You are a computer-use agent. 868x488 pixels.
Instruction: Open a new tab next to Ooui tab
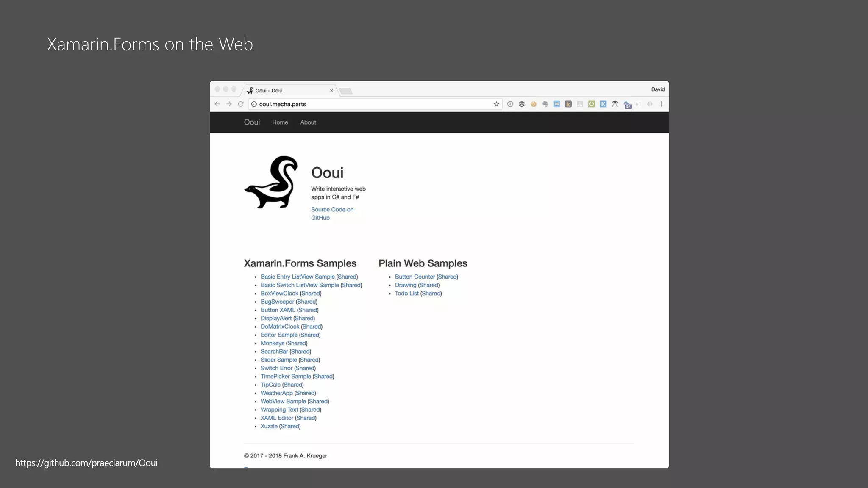[346, 91]
